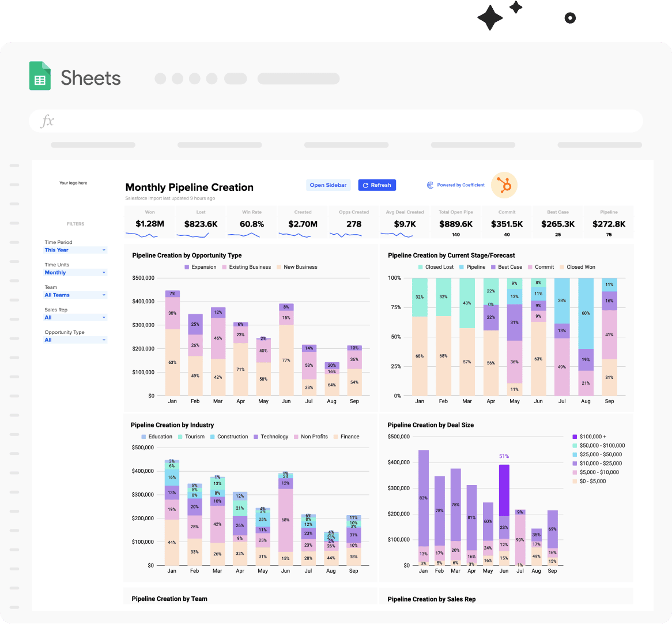Click the Expansion legend color swatch
This screenshot has height=624, width=672.
tap(187, 267)
